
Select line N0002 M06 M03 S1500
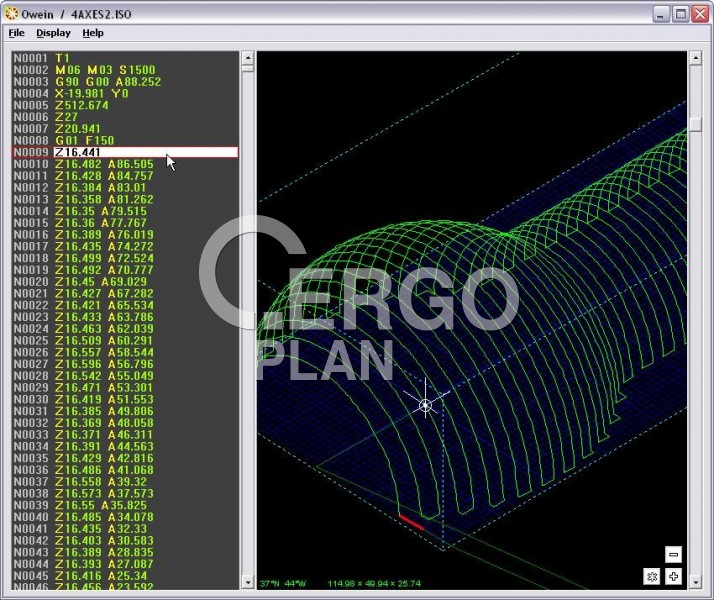125,70
